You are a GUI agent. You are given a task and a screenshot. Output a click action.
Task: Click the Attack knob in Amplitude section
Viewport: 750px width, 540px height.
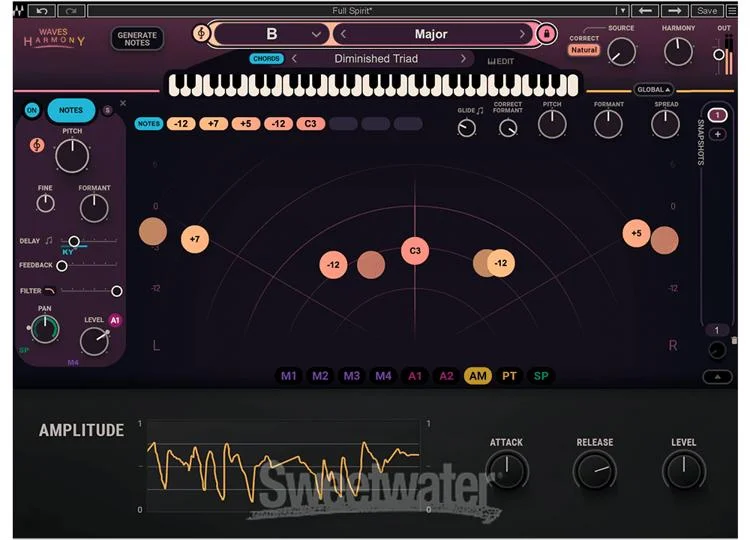coord(507,471)
